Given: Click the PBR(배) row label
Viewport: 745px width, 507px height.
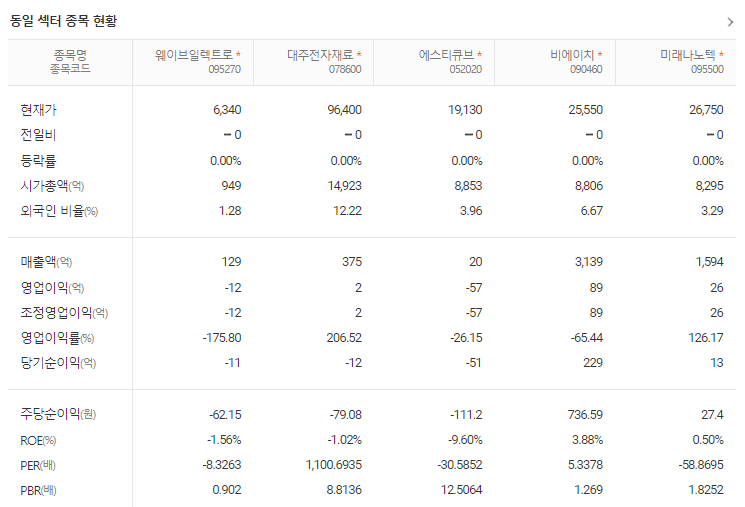Looking at the screenshot, I should 38,490.
